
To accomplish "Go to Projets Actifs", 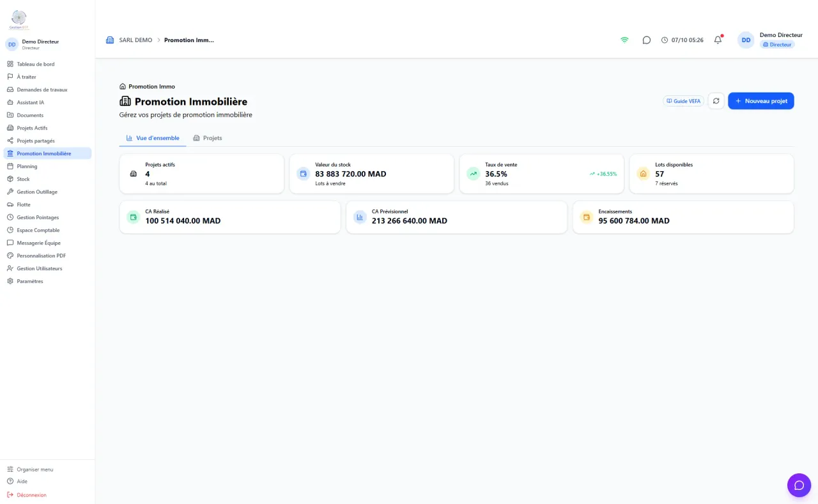I will pyautogui.click(x=47, y=128).
